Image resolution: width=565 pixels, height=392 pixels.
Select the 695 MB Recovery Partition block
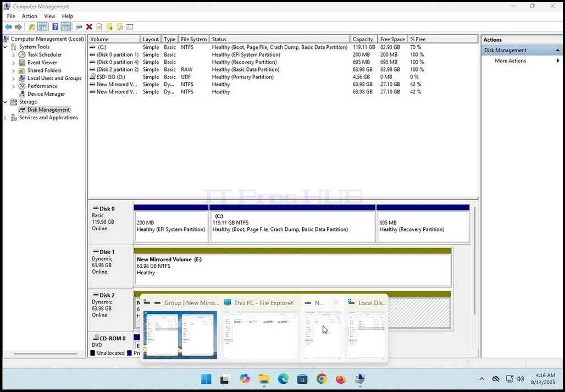tap(423, 223)
